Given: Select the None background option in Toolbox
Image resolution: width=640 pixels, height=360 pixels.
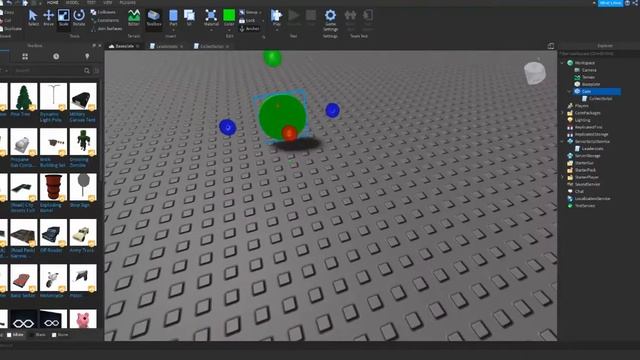Looking at the screenshot, I should click(x=60, y=335).
